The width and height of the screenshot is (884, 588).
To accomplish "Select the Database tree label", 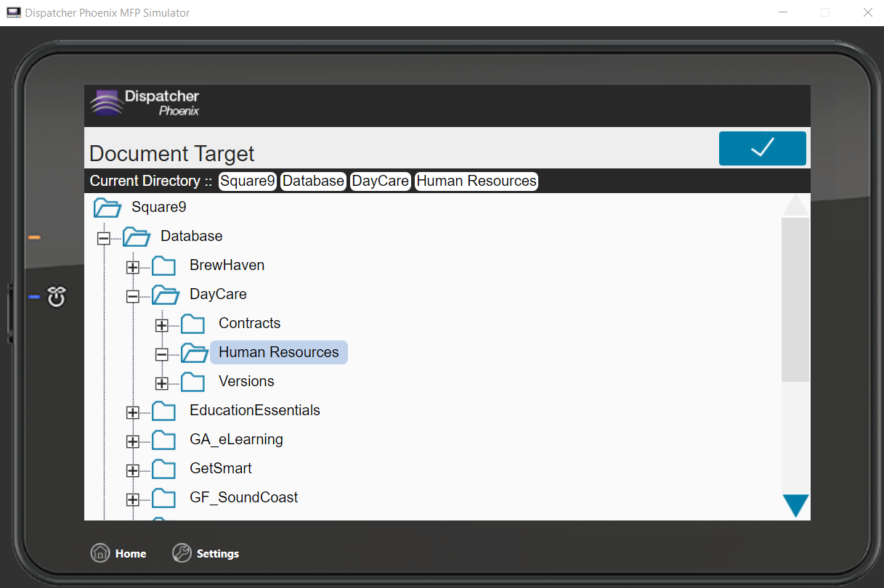I will click(192, 236).
